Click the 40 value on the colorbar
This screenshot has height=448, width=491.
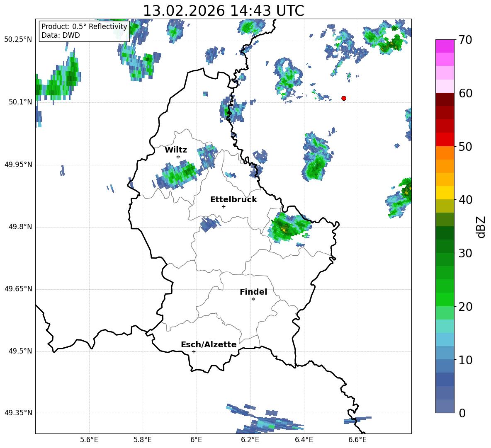465,200
